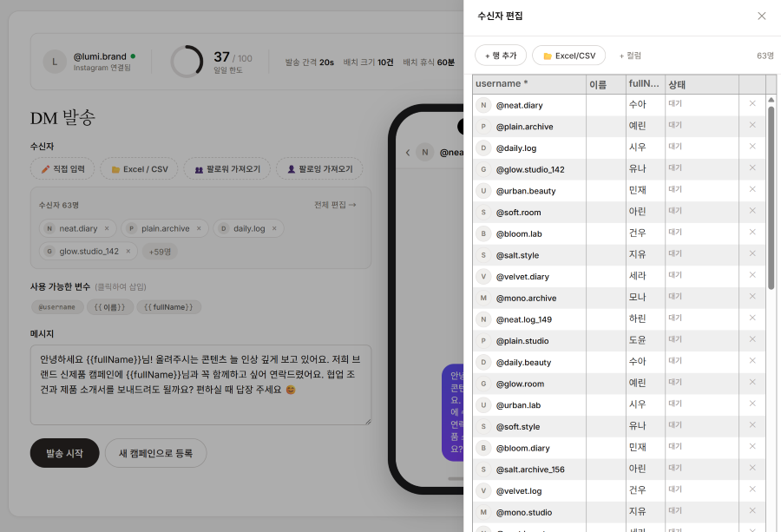Image resolution: width=781 pixels, height=532 pixels.
Task: Click the 이름 cell of @neat.diary
Action: (x=607, y=105)
